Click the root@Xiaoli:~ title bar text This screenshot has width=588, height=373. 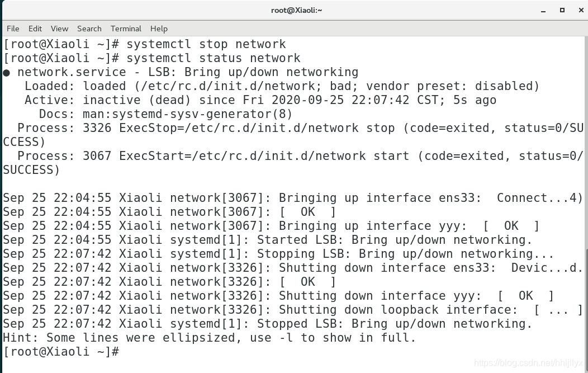(297, 10)
